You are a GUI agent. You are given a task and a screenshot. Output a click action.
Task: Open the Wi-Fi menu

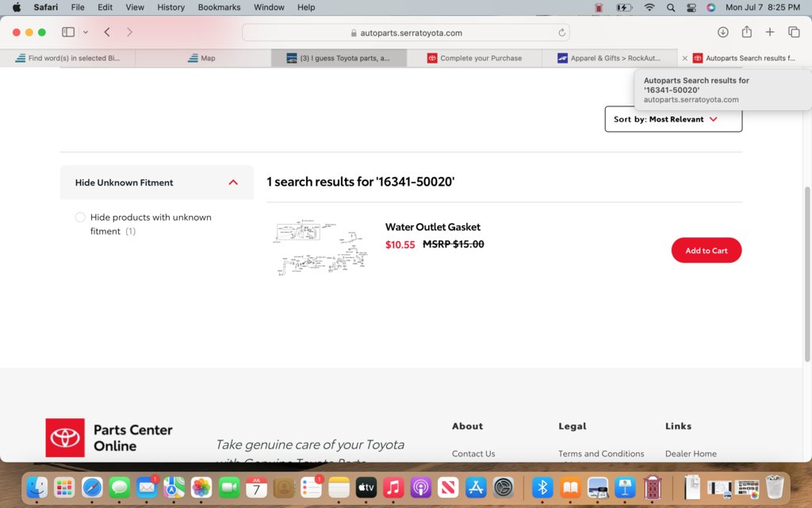click(x=649, y=7)
